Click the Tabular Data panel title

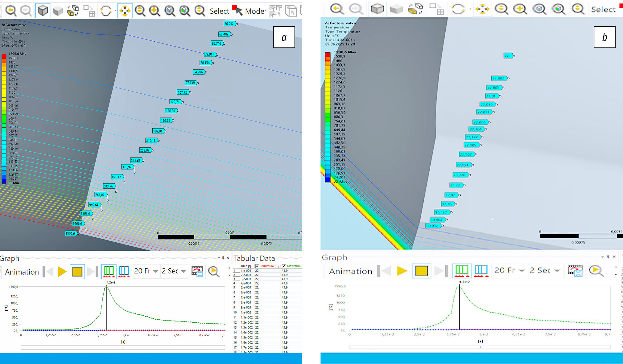254,259
